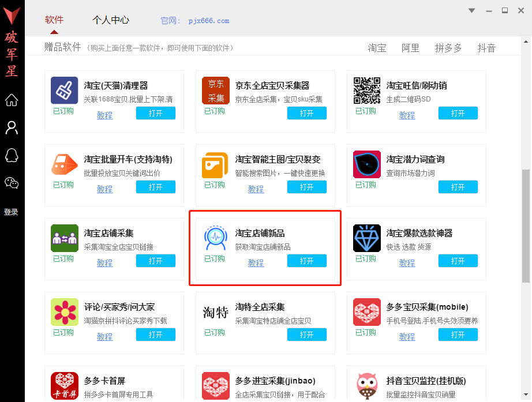Click the diamond icon 淘宝爆款选款神器
This screenshot has width=532, height=402.
click(367, 238)
